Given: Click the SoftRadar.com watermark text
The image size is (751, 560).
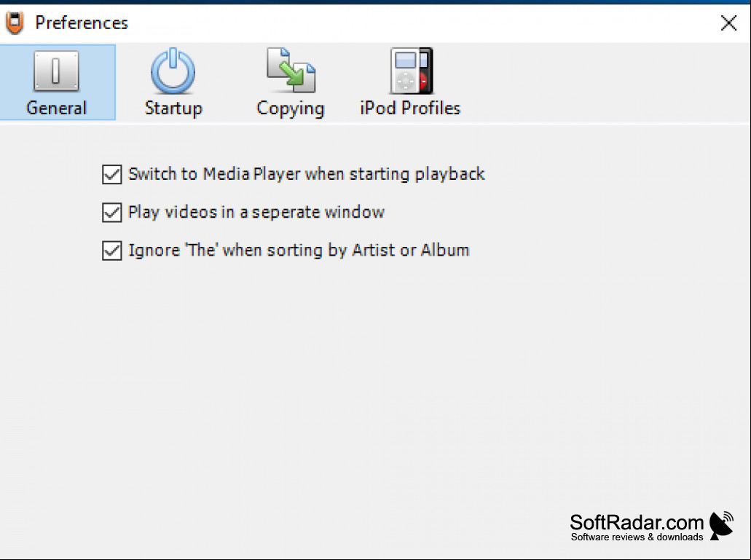Looking at the screenshot, I should tap(637, 522).
